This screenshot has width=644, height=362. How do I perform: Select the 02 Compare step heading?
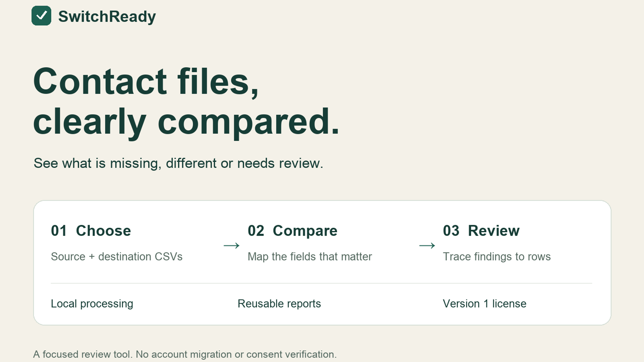pyautogui.click(x=293, y=231)
